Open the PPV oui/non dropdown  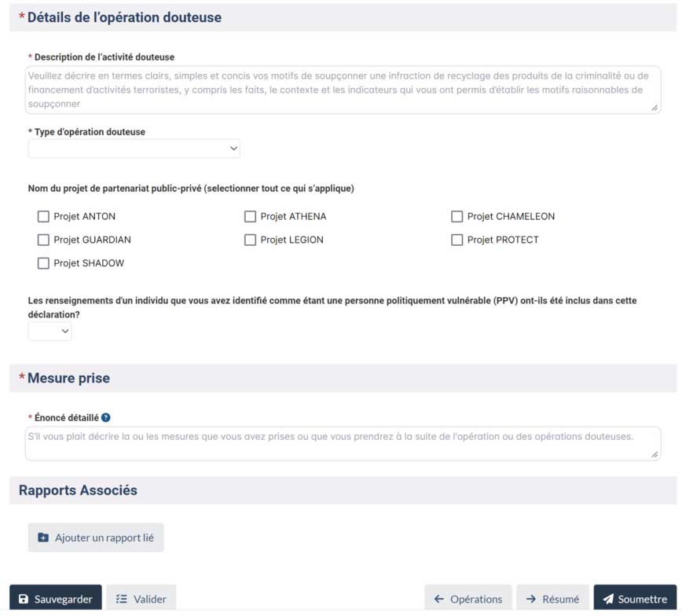[x=49, y=331]
